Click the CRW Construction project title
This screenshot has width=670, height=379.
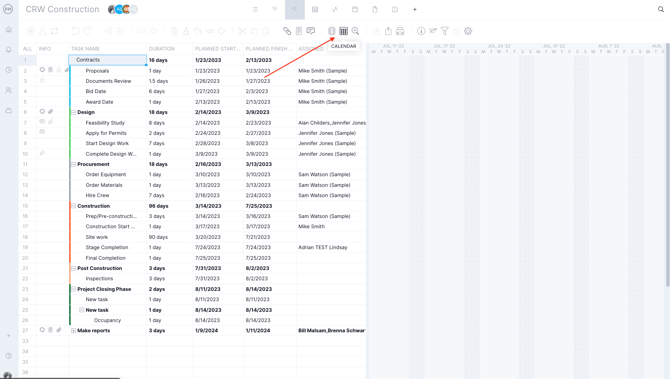pos(62,9)
